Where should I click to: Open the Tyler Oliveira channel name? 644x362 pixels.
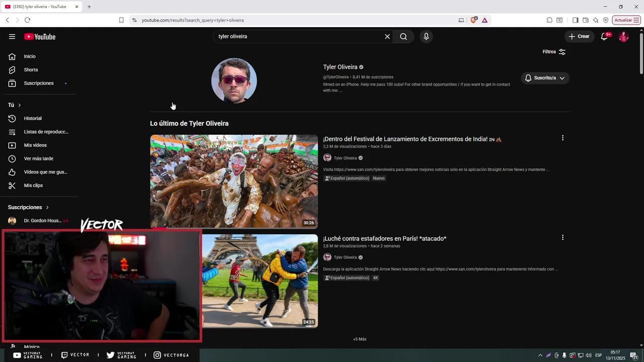340,67
